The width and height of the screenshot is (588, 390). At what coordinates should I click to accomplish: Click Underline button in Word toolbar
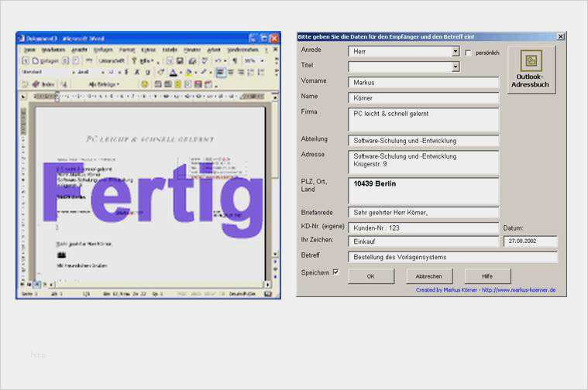click(147, 72)
